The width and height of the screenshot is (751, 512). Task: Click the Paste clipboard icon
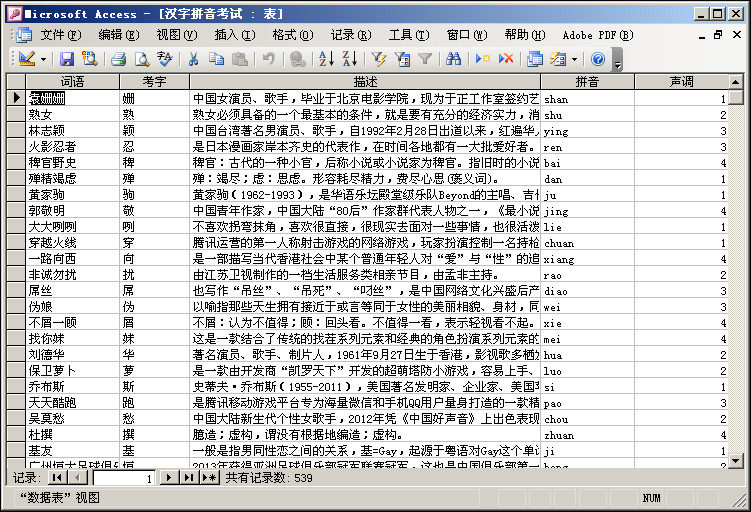tap(240, 59)
